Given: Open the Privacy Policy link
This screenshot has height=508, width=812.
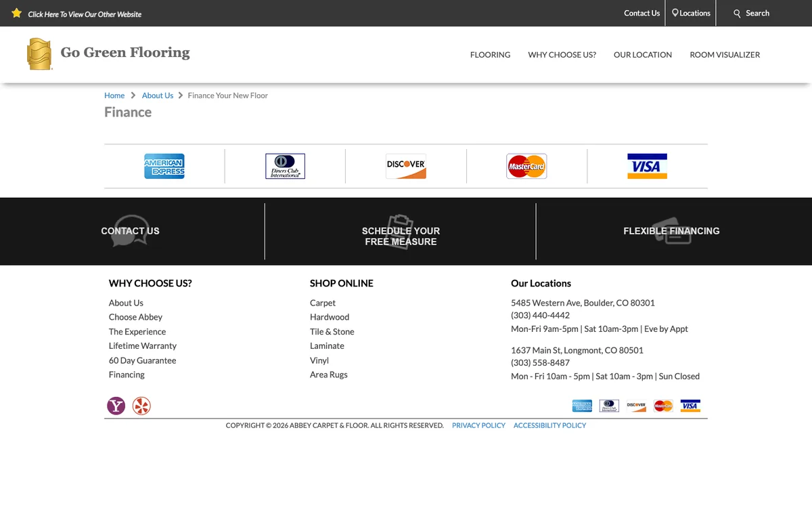Looking at the screenshot, I should [x=478, y=425].
